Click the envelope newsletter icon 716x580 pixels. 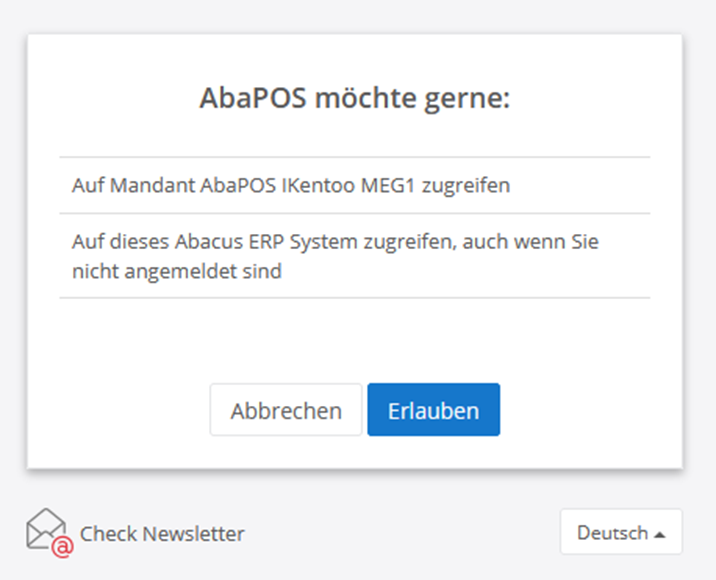pyautogui.click(x=44, y=529)
